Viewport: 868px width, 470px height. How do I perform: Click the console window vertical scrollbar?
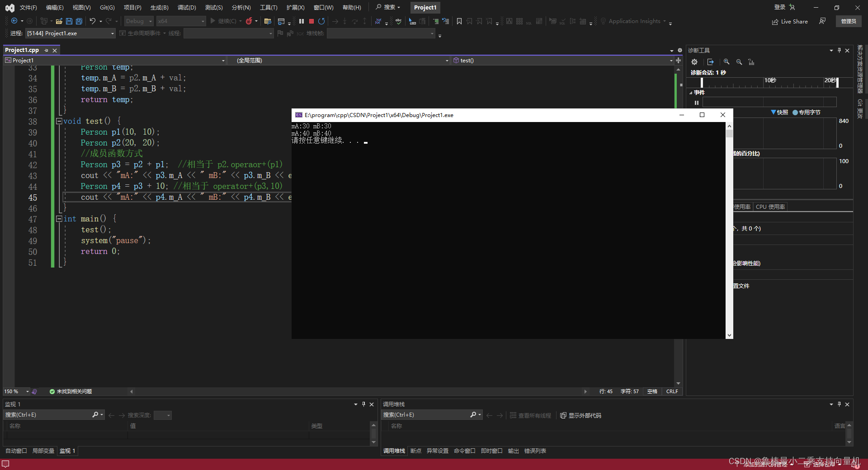729,230
